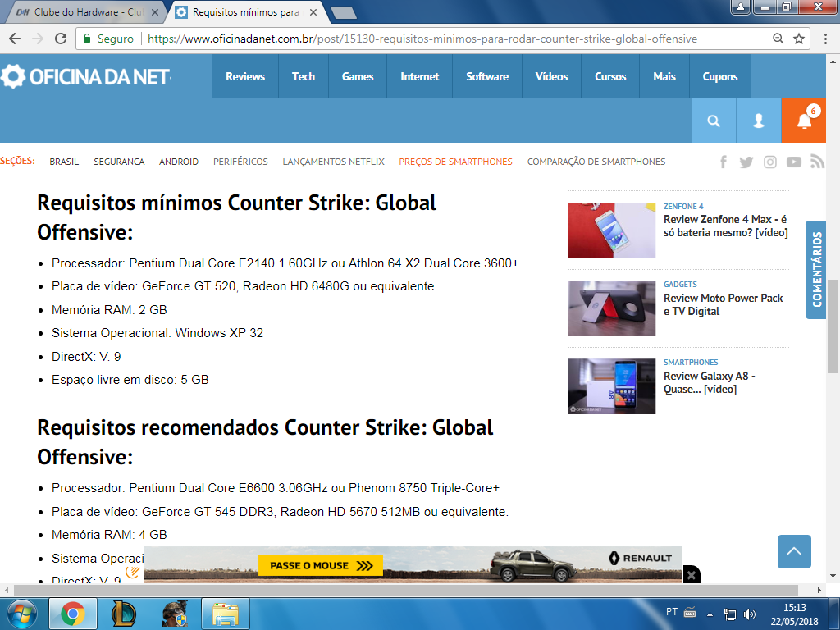Open the network tray icon
Screen dimensions: 840x630
729,614
